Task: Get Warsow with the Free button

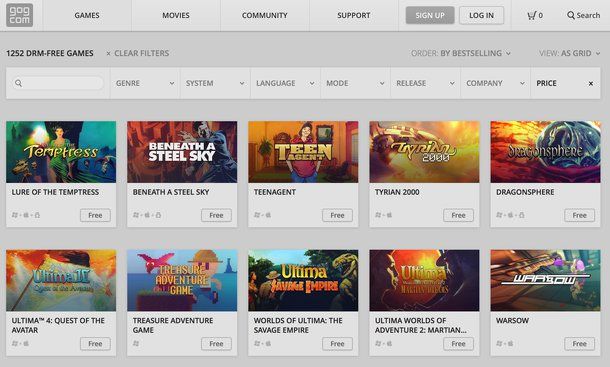Action: tap(580, 344)
